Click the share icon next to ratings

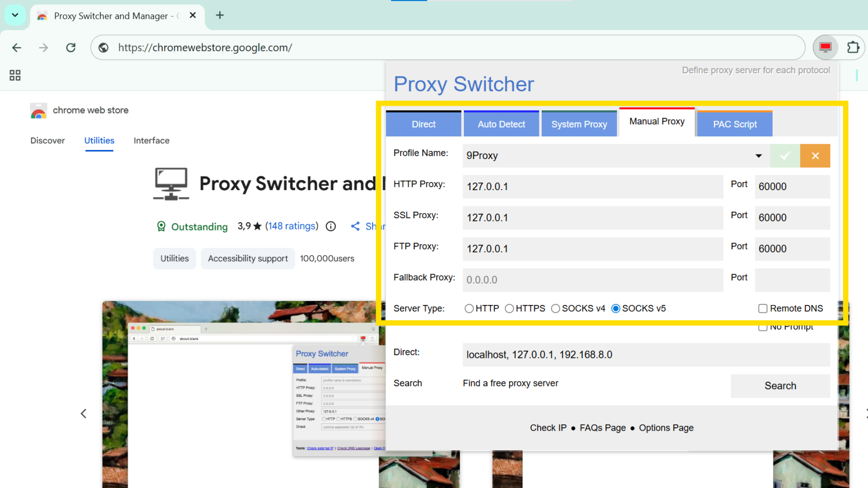click(x=355, y=226)
